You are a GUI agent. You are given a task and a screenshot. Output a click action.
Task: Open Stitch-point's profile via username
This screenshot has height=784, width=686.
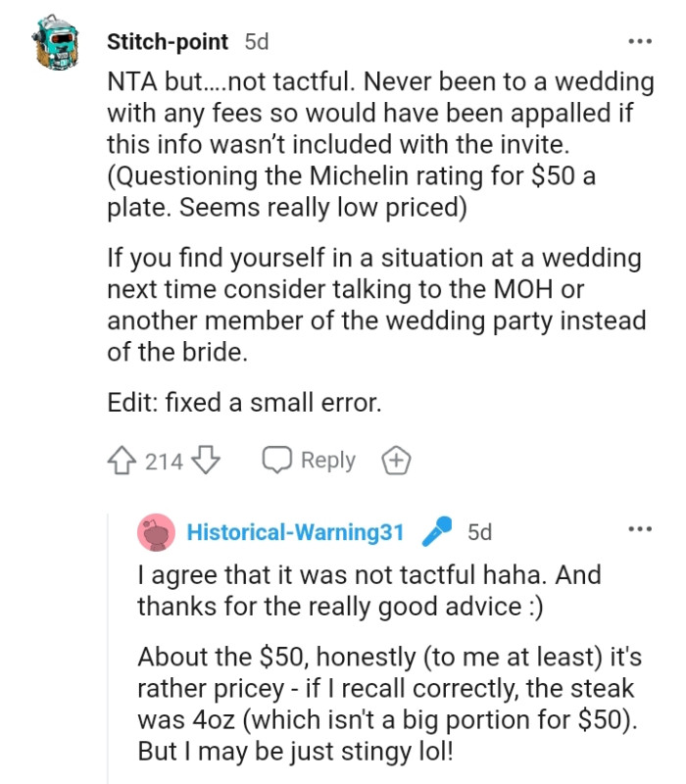click(160, 40)
